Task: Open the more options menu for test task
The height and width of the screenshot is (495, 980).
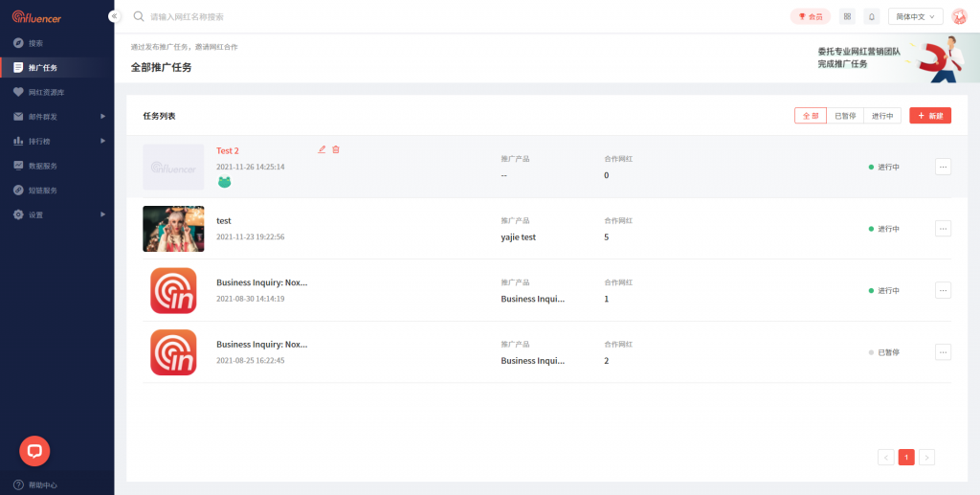Action: 943,229
